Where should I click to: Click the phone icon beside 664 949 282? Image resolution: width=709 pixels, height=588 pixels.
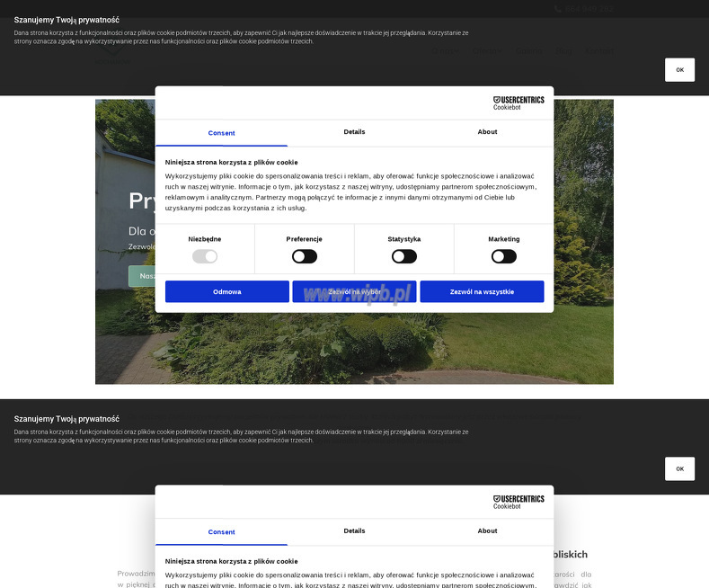(x=558, y=9)
